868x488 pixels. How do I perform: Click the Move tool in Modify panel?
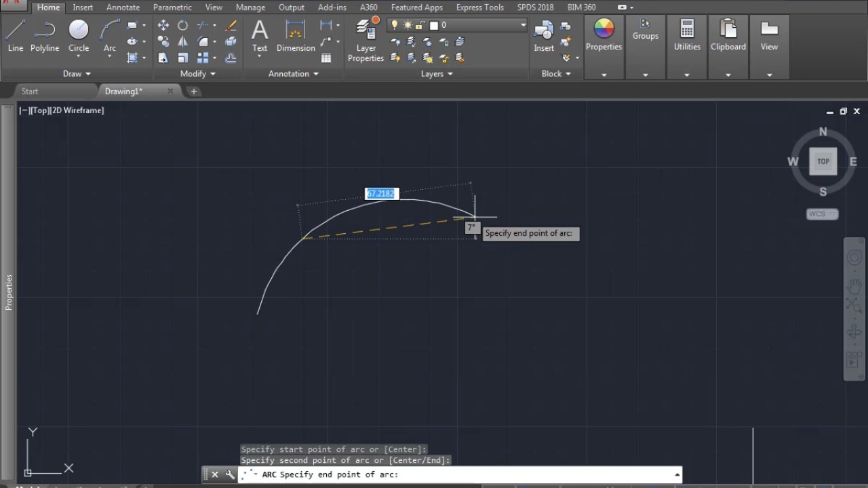coord(163,25)
